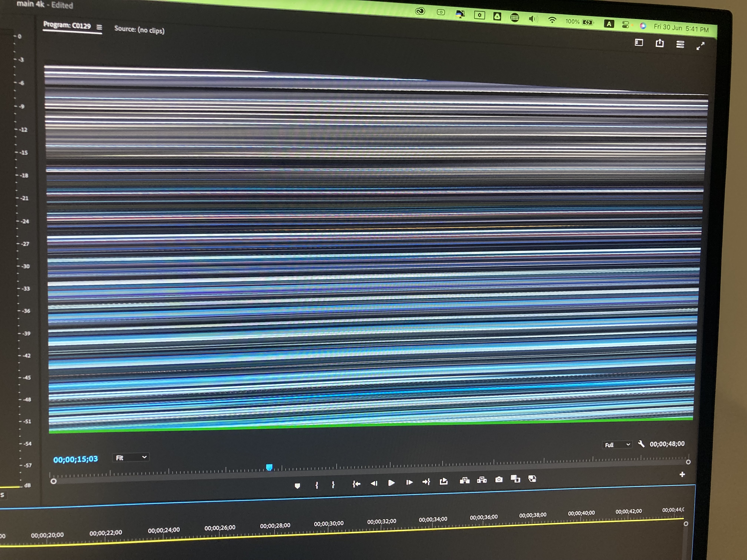The width and height of the screenshot is (747, 560).
Task: Click the -36 dB mark on audio meter
Action: pos(26,311)
